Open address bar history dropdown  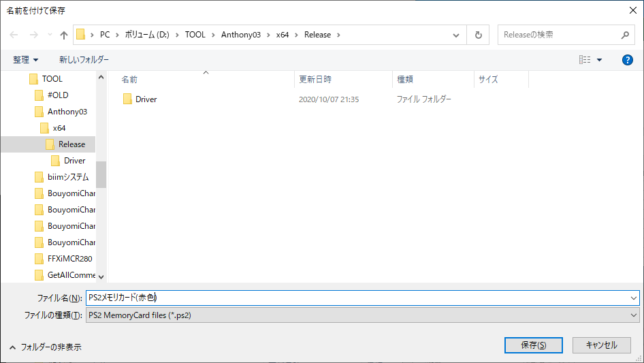(456, 35)
